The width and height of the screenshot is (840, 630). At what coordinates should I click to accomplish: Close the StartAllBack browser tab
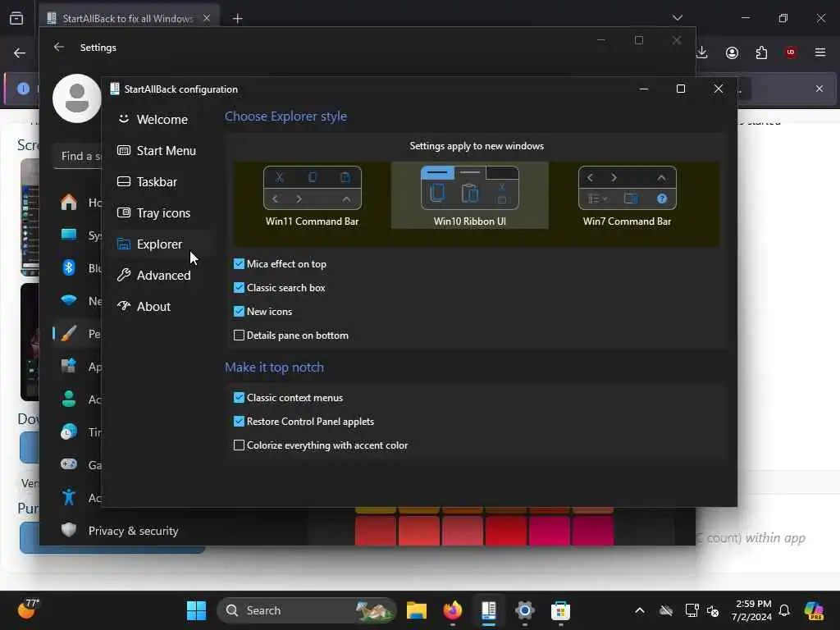pos(206,18)
